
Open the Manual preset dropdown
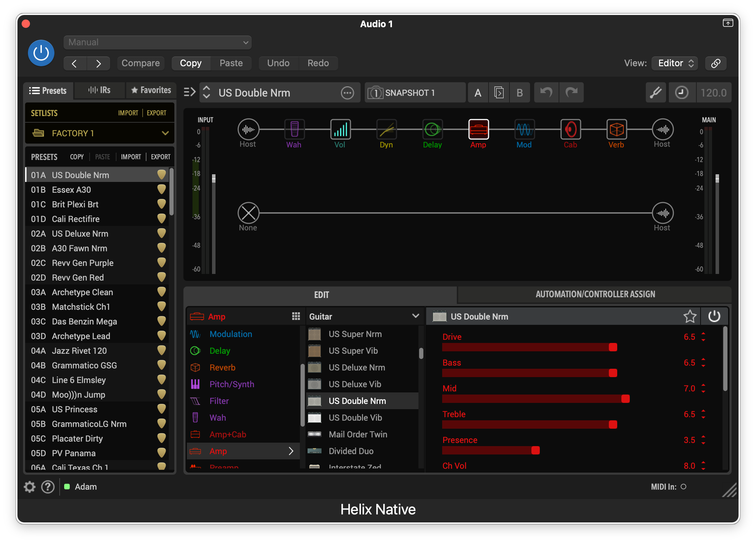(x=158, y=43)
